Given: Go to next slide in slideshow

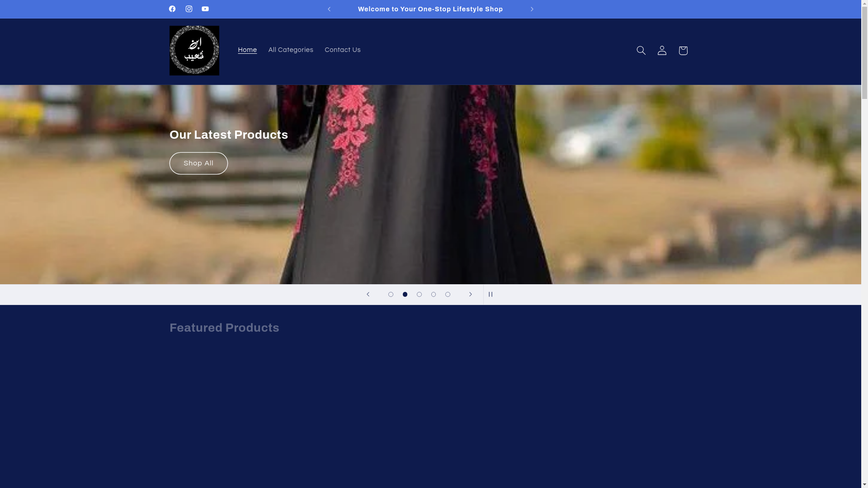Looking at the screenshot, I should (471, 295).
